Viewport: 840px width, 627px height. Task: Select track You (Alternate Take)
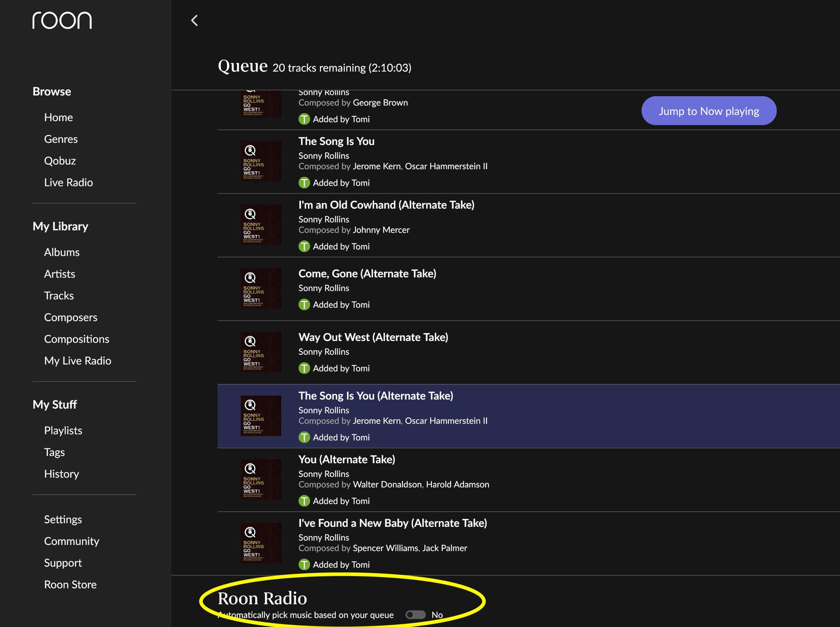[x=346, y=459]
